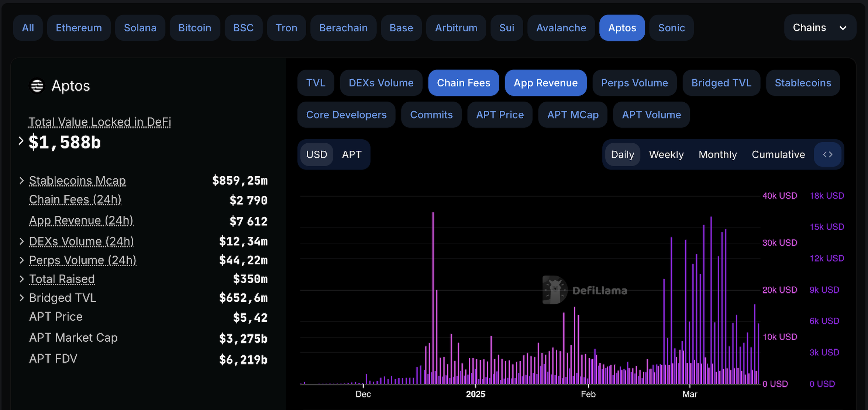Expand DEXs Volume (24h) breakdown
The width and height of the screenshot is (868, 410).
click(22, 242)
